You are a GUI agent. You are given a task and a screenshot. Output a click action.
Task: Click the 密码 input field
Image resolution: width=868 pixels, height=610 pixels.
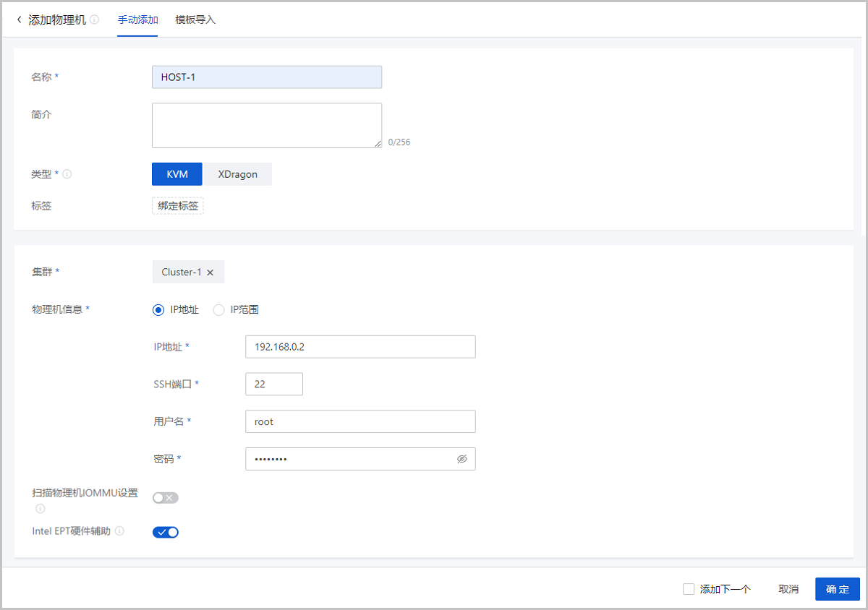(360, 459)
